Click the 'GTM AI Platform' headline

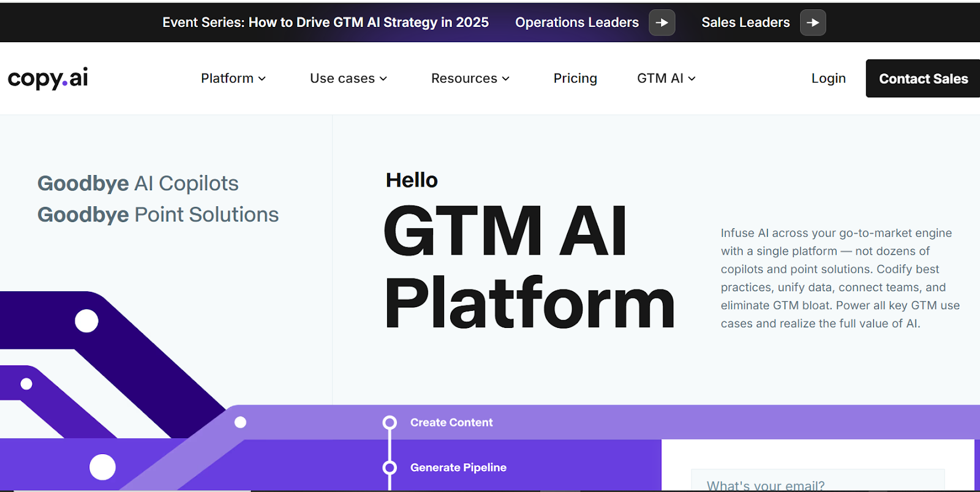tap(529, 267)
